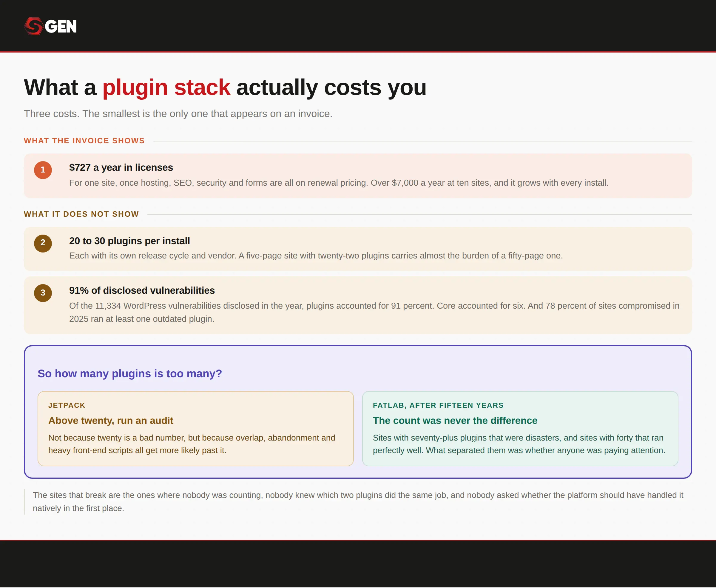
Task: Open the "91% of disclosed vulnerabilities" card
Action: point(358,305)
